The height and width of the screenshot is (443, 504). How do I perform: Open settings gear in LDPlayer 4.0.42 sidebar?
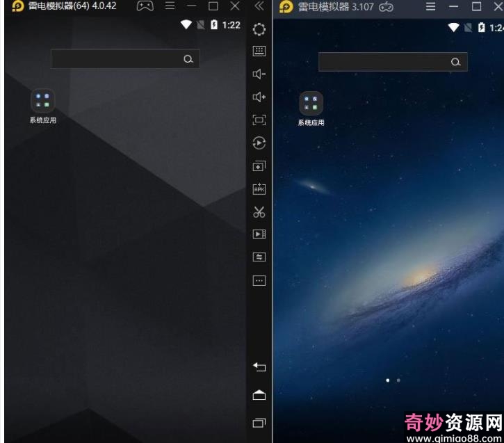tap(259, 29)
